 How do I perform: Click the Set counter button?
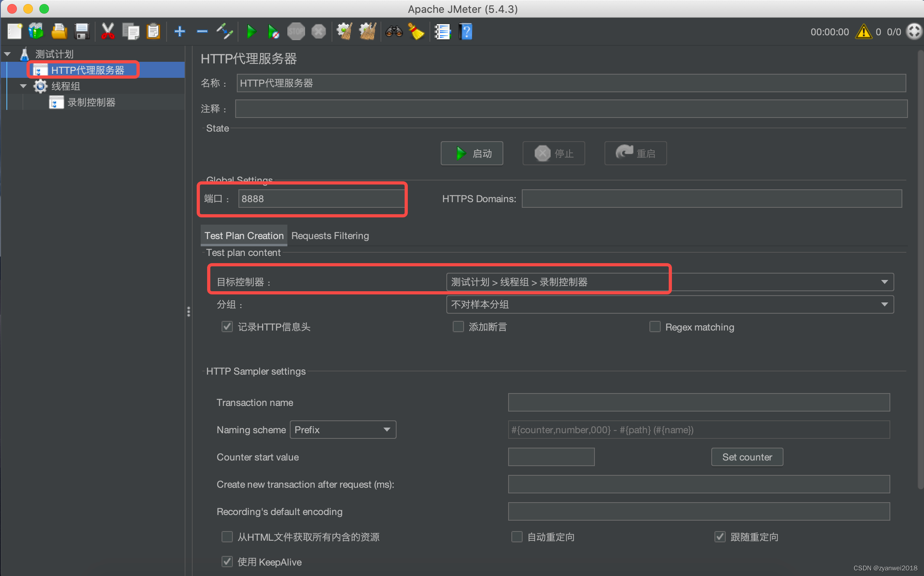coord(747,457)
